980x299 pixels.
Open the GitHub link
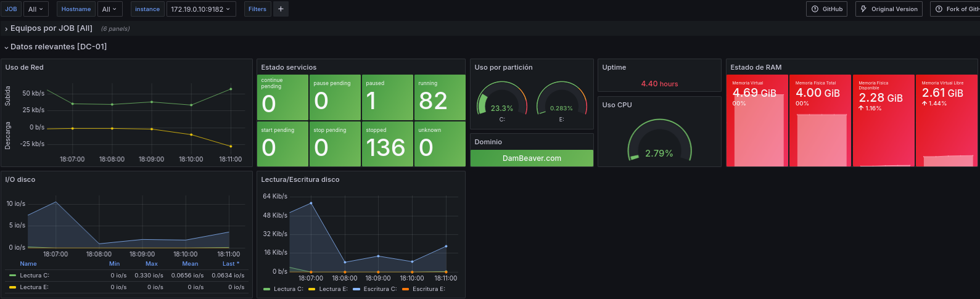827,9
